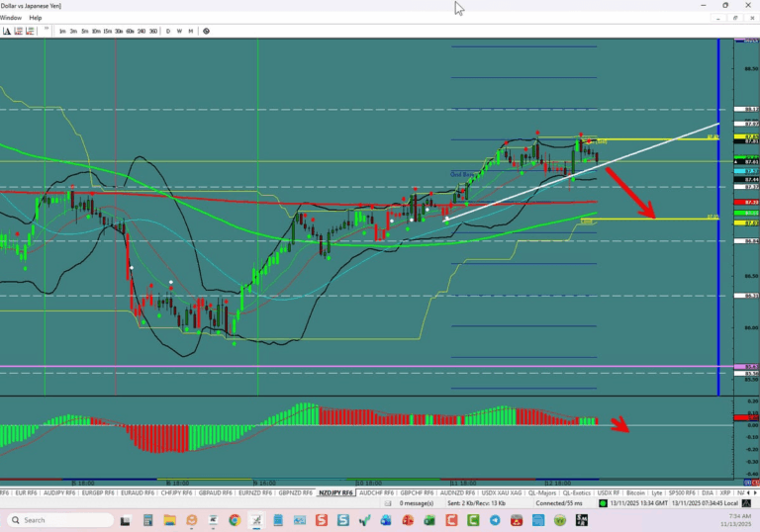The height and width of the screenshot is (532, 760).
Task: Click the green connection indicator light
Action: tap(603, 503)
